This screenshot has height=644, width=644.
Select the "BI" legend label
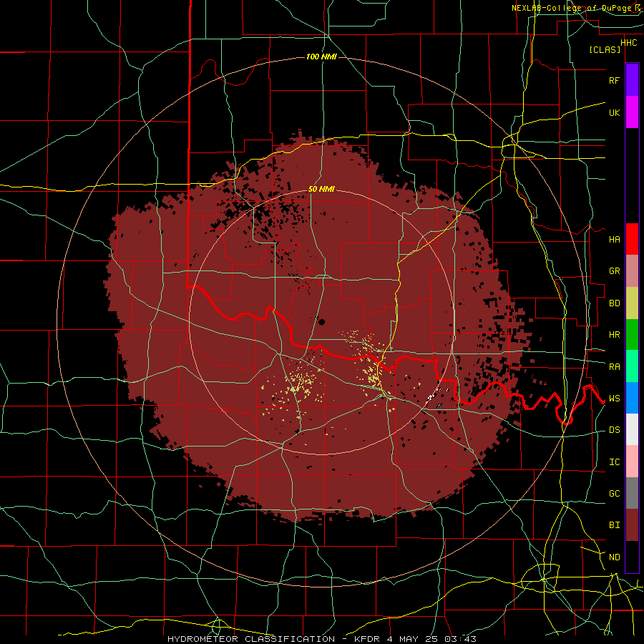tap(614, 525)
